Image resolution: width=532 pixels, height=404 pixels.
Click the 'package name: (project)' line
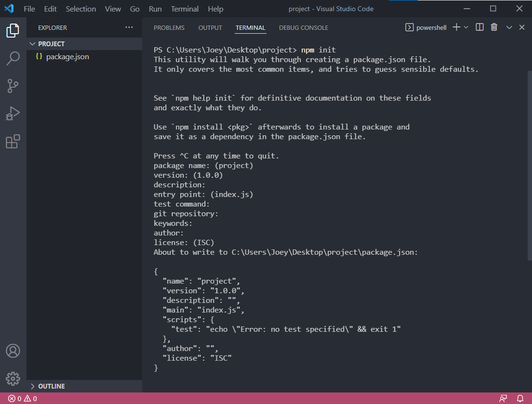[203, 165]
